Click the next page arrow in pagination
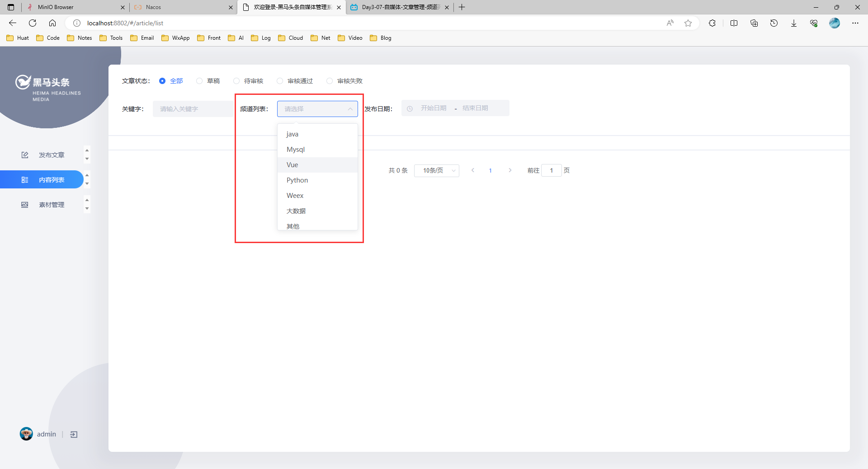Image resolution: width=868 pixels, height=469 pixels. pos(510,170)
